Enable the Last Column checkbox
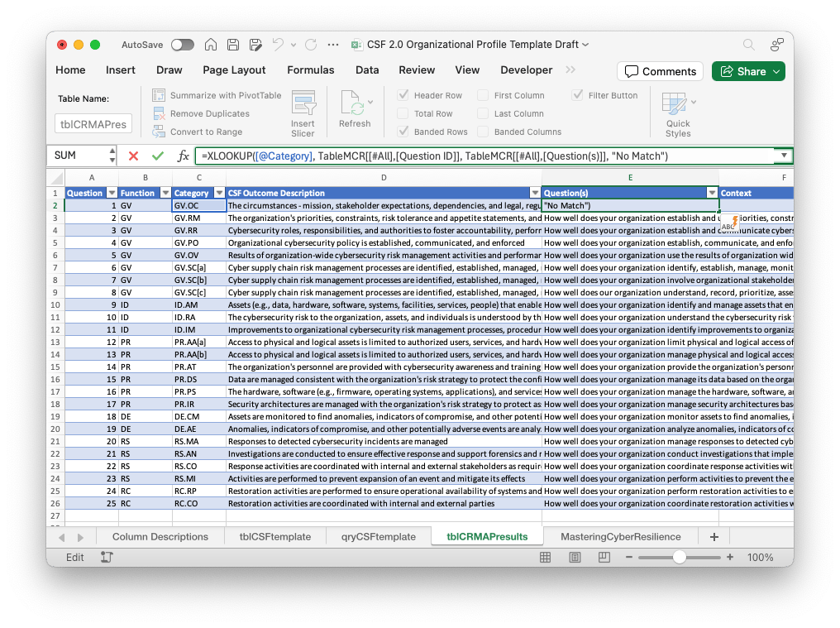 [483, 113]
